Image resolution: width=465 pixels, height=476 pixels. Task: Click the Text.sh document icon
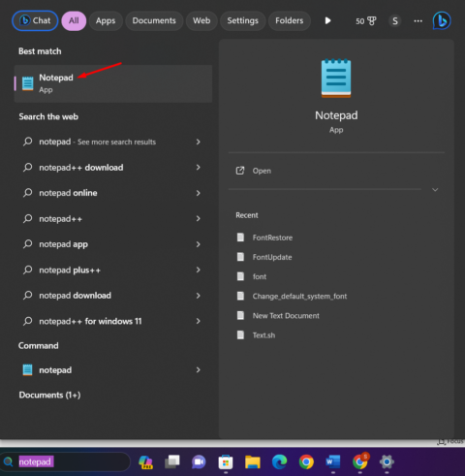coord(240,334)
